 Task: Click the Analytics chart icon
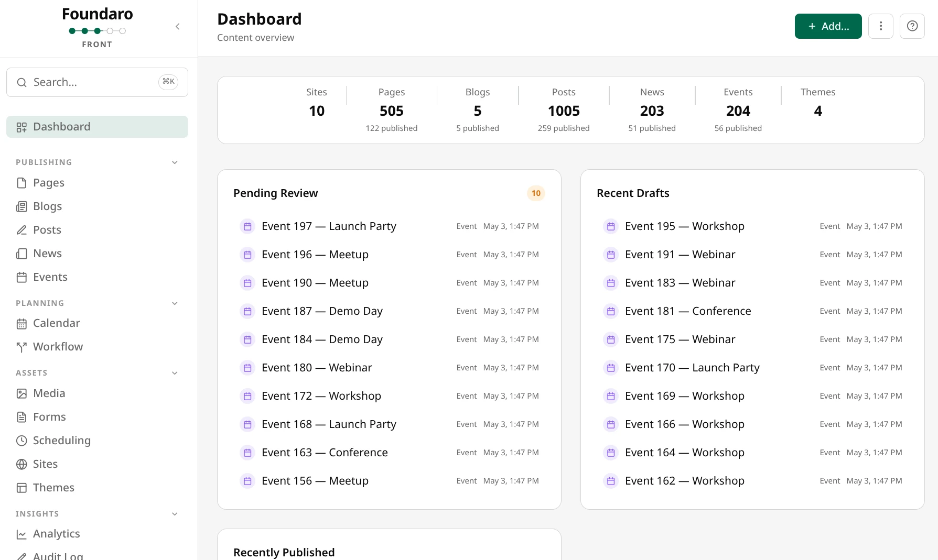pyautogui.click(x=21, y=534)
